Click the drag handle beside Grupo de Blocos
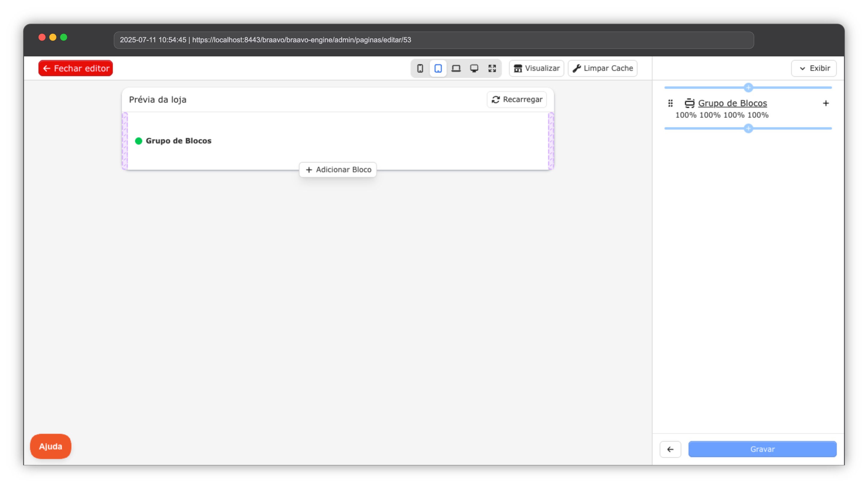This screenshot has height=489, width=868. click(670, 103)
